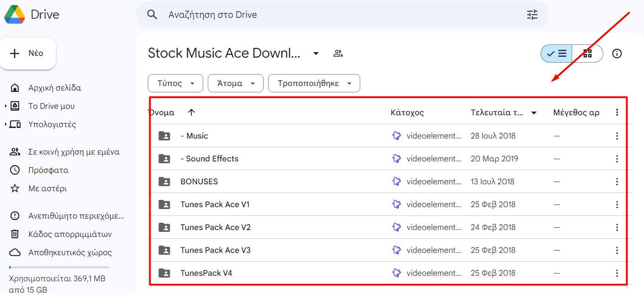Select the Tunes Pack Ace V2 folder name
Screen dimensions: 644x295
[x=216, y=227]
